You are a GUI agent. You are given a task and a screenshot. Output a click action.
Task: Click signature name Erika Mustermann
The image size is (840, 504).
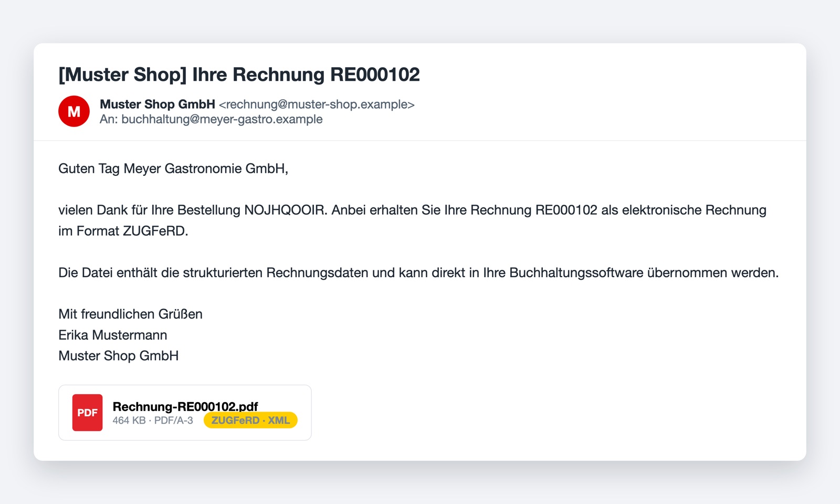coord(113,335)
